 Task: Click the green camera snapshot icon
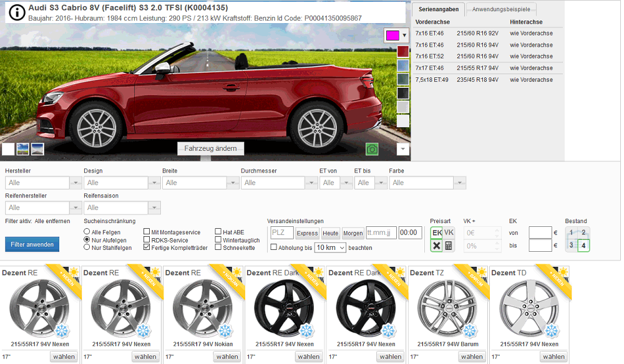click(x=372, y=149)
